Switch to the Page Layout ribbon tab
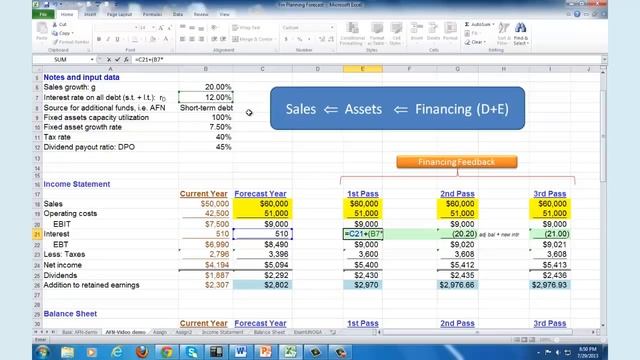Image resolution: width=640 pixels, height=360 pixels. click(x=120, y=14)
